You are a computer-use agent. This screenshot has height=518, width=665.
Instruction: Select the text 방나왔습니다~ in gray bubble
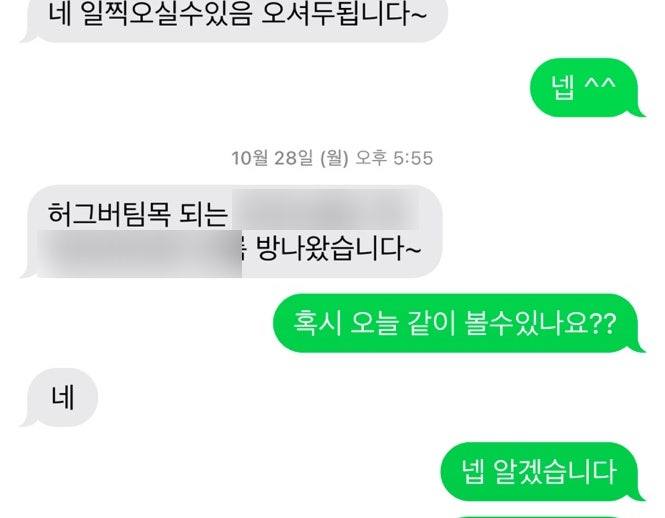[338, 248]
